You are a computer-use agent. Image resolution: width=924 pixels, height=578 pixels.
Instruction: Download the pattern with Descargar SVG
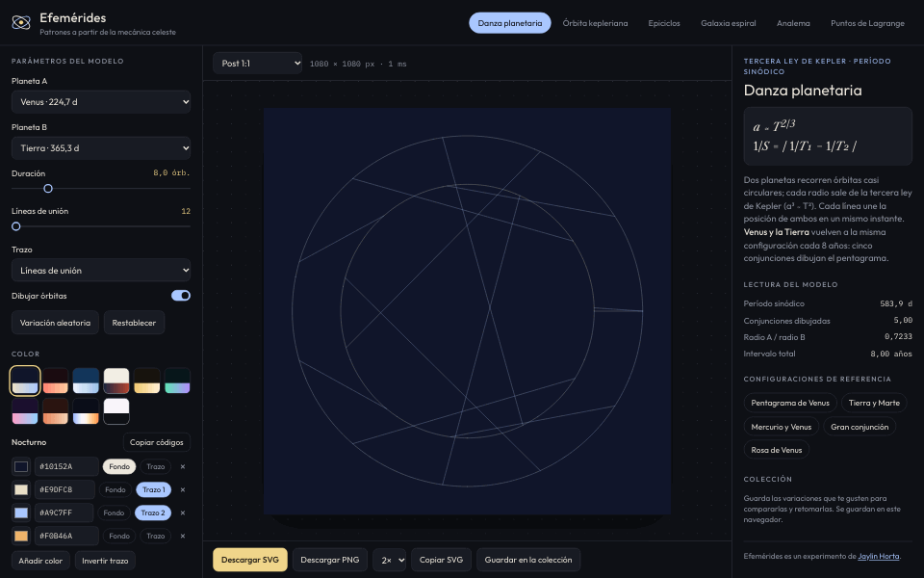250,560
